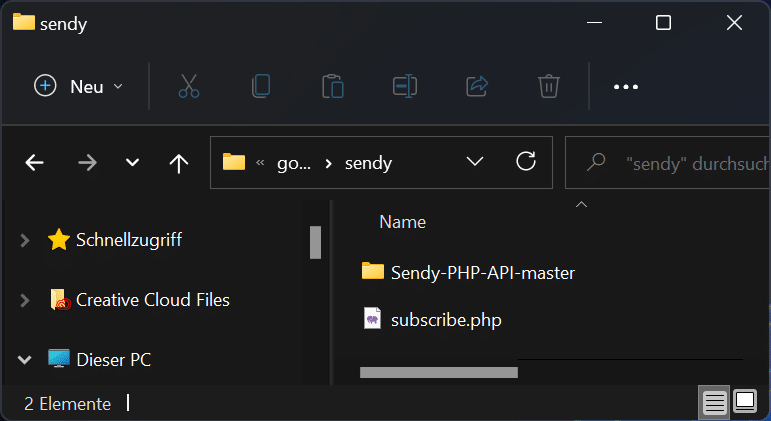Click the navigation pane vertical scrollbar

[315, 242]
